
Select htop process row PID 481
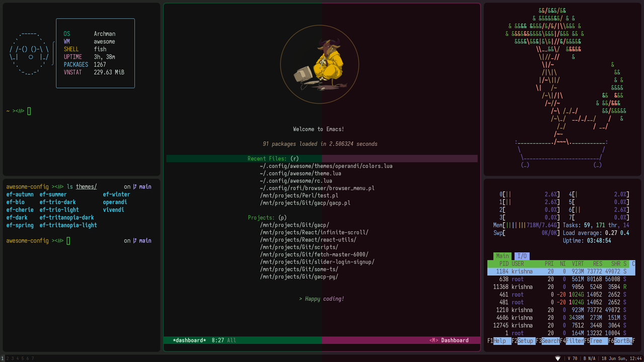tap(561, 302)
